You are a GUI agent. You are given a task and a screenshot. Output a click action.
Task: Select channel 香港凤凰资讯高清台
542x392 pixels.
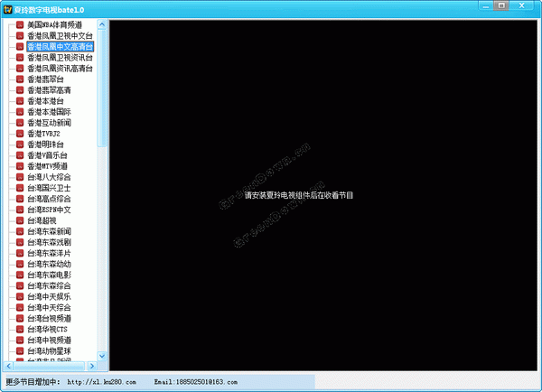point(61,69)
